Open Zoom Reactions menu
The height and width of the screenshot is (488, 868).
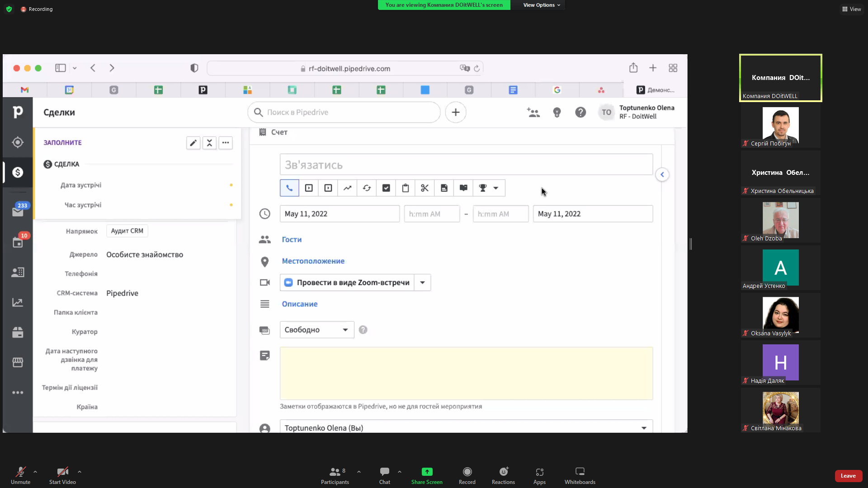[x=503, y=475]
